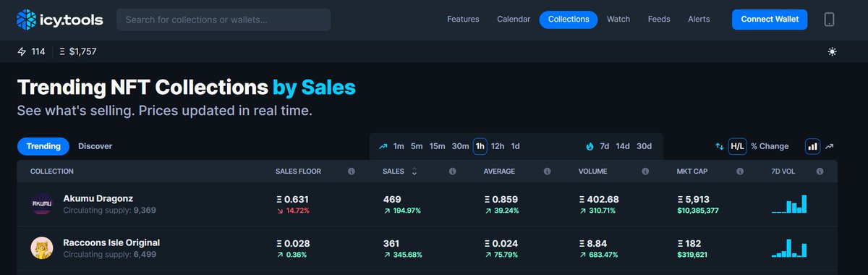Select the 14d hot timeframe
Image resolution: width=868 pixels, height=275 pixels.
[x=623, y=146]
